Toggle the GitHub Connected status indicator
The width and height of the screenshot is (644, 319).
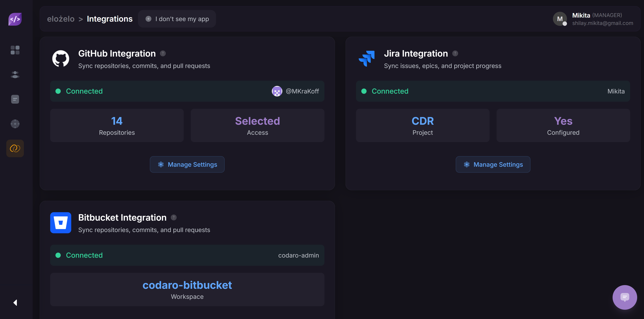tap(58, 91)
